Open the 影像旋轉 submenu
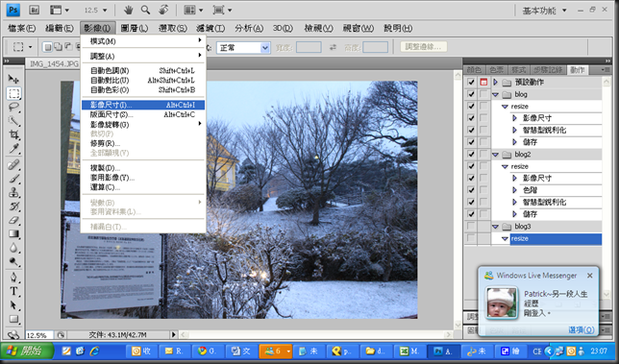 143,124
